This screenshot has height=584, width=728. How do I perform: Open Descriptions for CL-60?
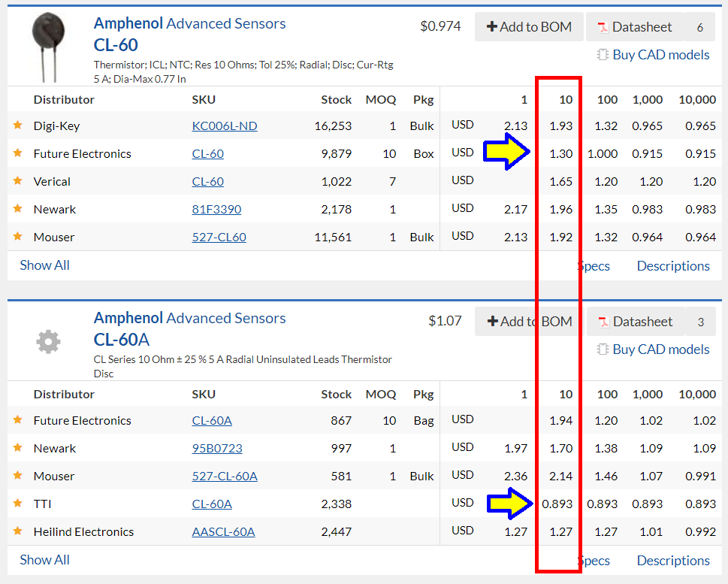pyautogui.click(x=673, y=266)
